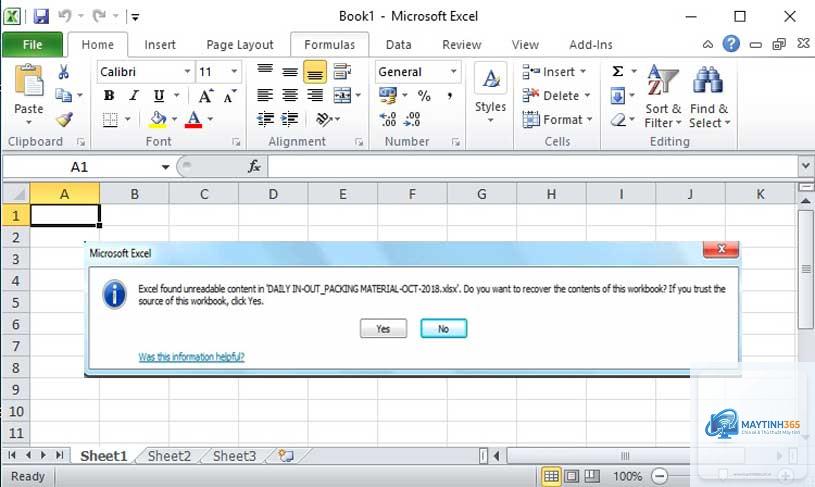Center text horizontally
This screenshot has height=487, width=815.
pos(290,96)
